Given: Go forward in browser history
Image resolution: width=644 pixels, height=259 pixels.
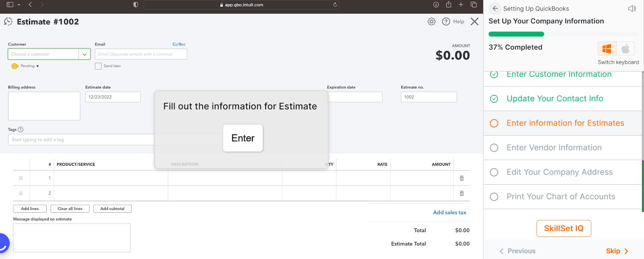Looking at the screenshot, I should point(42,4).
